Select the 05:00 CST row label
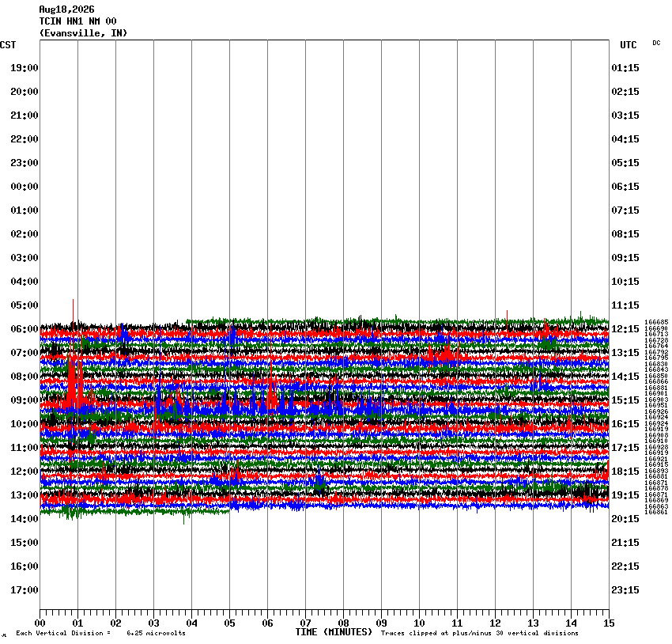Screen dimensions: 672x644 (25, 305)
